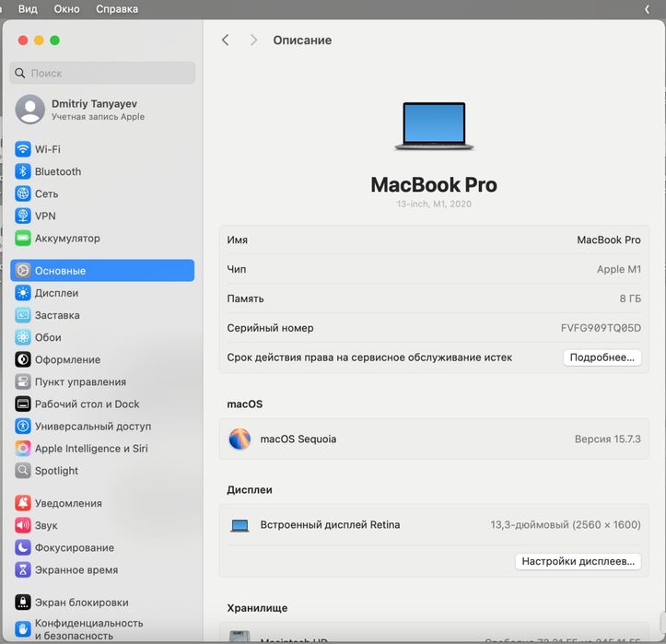Open VPN settings icon
The width and height of the screenshot is (666, 644).
pyautogui.click(x=22, y=216)
